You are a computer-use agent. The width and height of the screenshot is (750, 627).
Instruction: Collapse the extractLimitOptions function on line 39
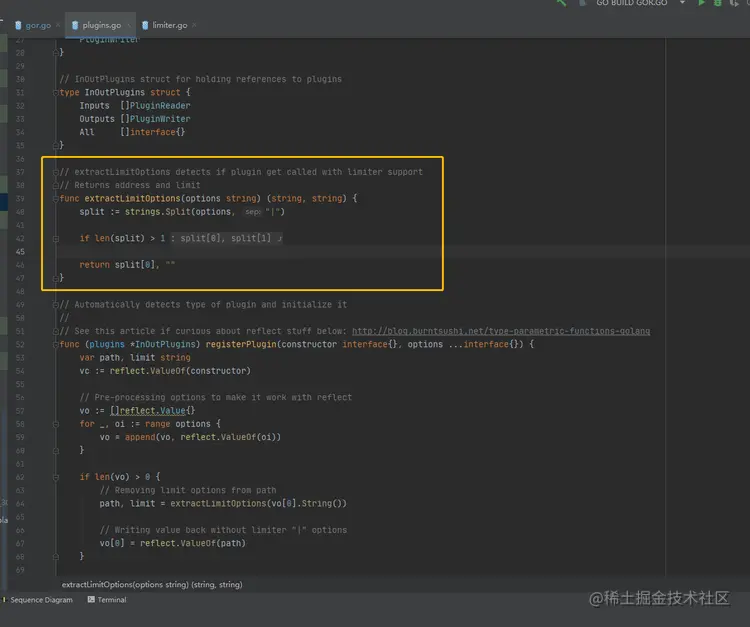[56, 198]
